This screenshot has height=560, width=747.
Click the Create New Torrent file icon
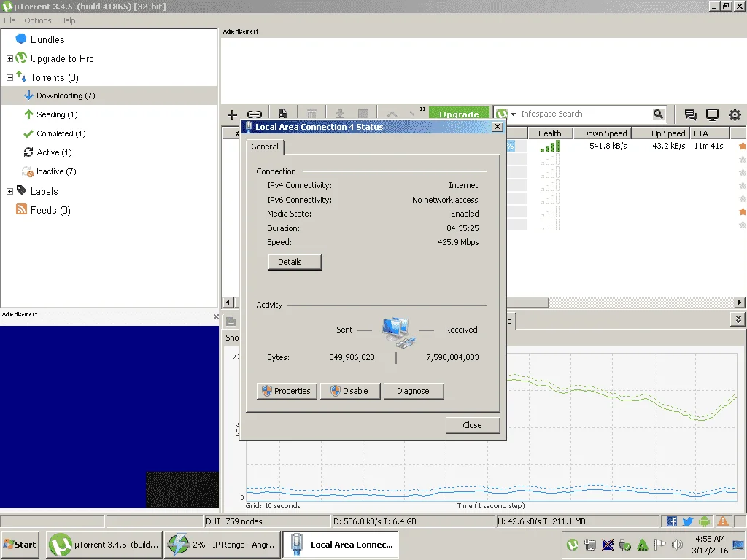[x=283, y=113]
